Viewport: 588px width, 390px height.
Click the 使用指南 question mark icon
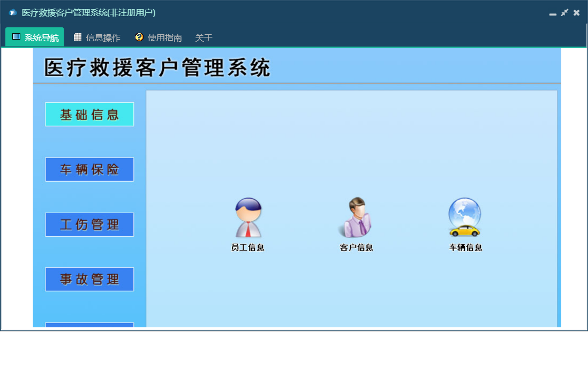coord(139,37)
